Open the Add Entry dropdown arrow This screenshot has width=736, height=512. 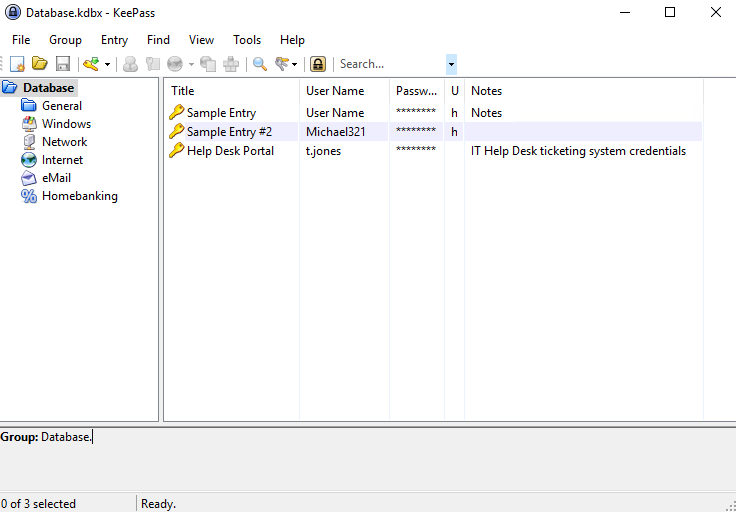pos(107,64)
